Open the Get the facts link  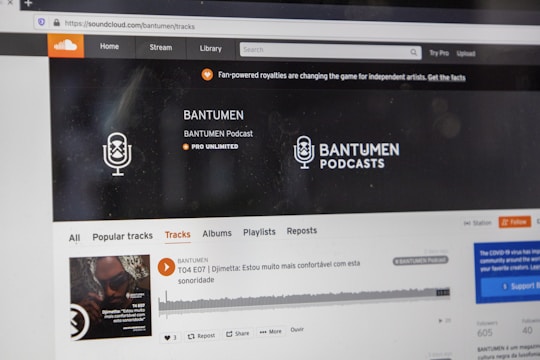click(x=446, y=78)
